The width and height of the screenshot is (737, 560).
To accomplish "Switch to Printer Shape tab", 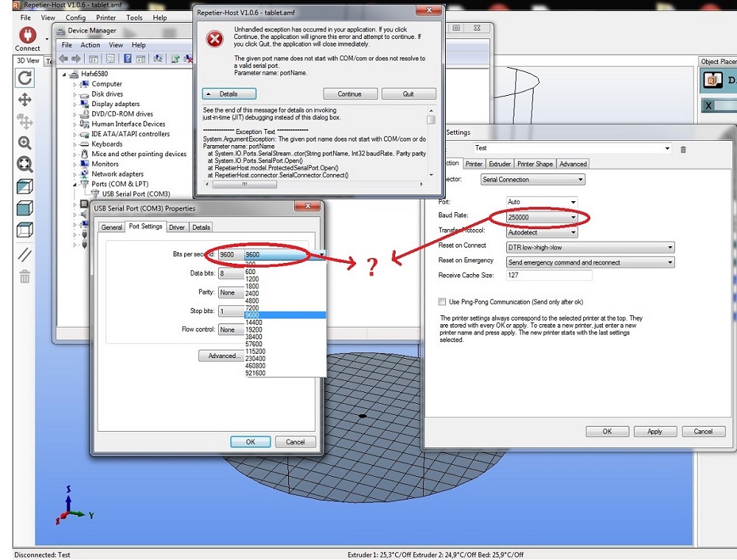I will (x=535, y=164).
